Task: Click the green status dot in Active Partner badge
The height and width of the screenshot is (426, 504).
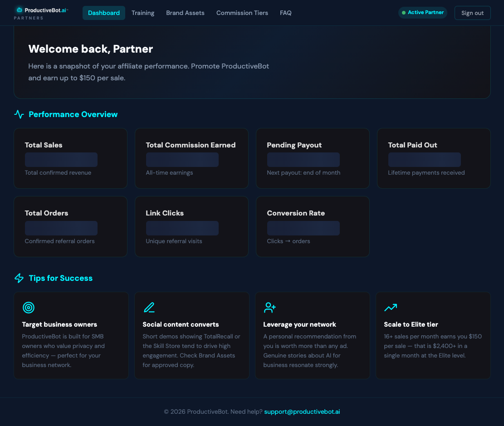Action: coord(404,13)
